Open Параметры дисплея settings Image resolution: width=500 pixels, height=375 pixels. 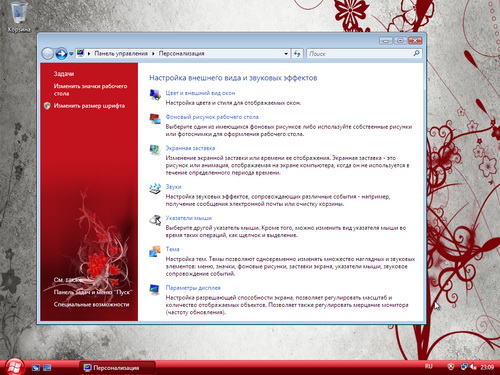point(193,288)
